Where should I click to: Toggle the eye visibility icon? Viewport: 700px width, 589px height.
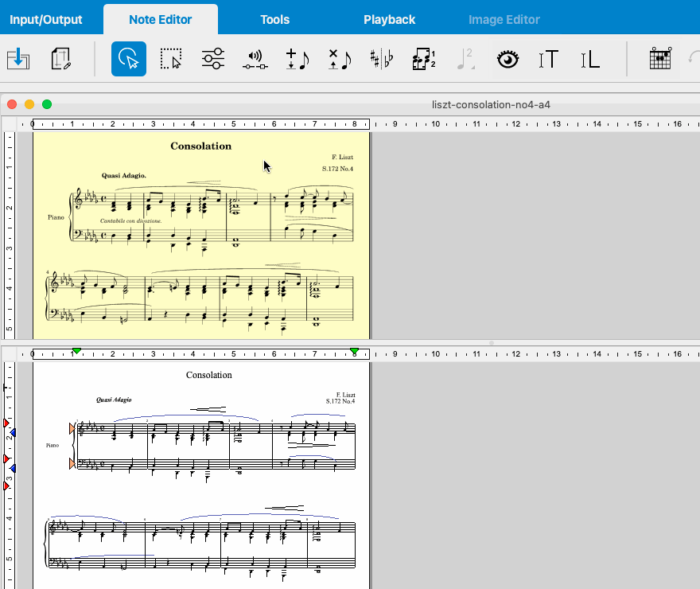(508, 59)
